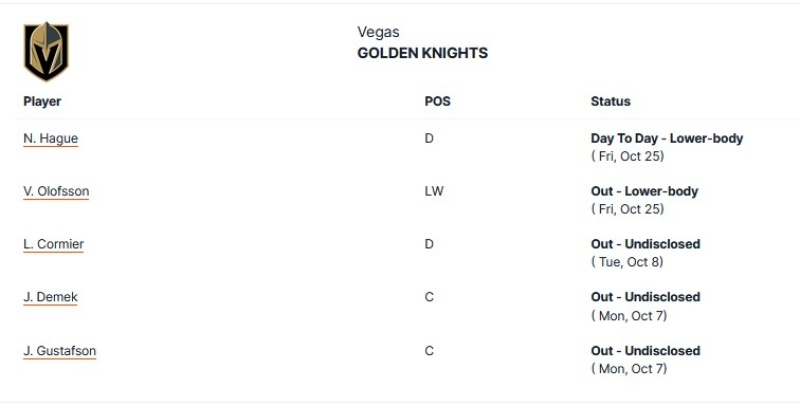This screenshot has width=800, height=406.
Task: Click Hague's Fri, Oct 25 date
Action: [x=628, y=156]
